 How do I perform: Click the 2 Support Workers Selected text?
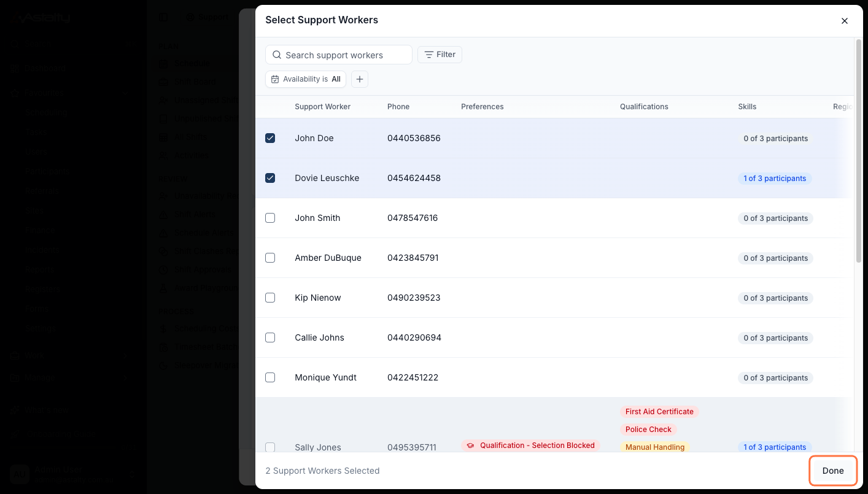(322, 471)
